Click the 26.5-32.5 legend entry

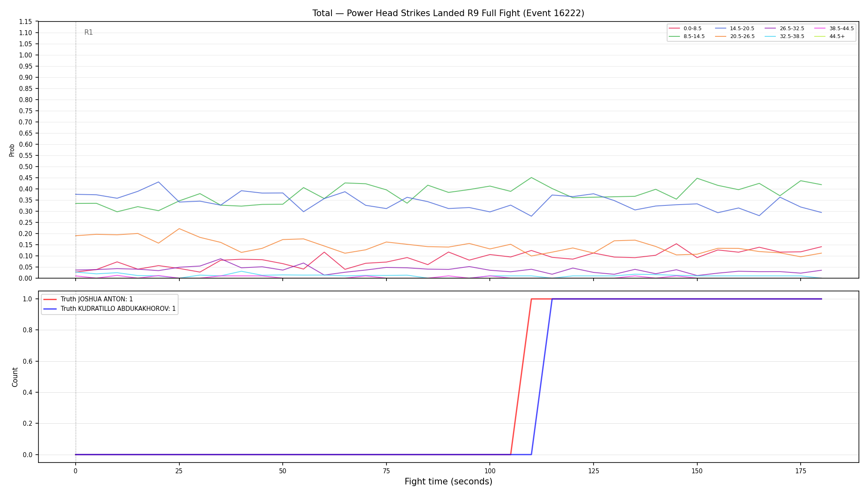pos(785,29)
